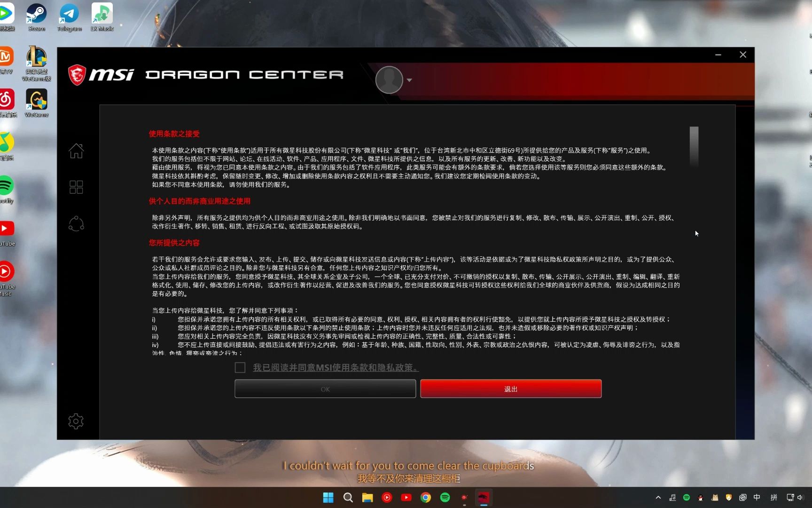Click the QQ penguin tray icon

tap(701, 498)
